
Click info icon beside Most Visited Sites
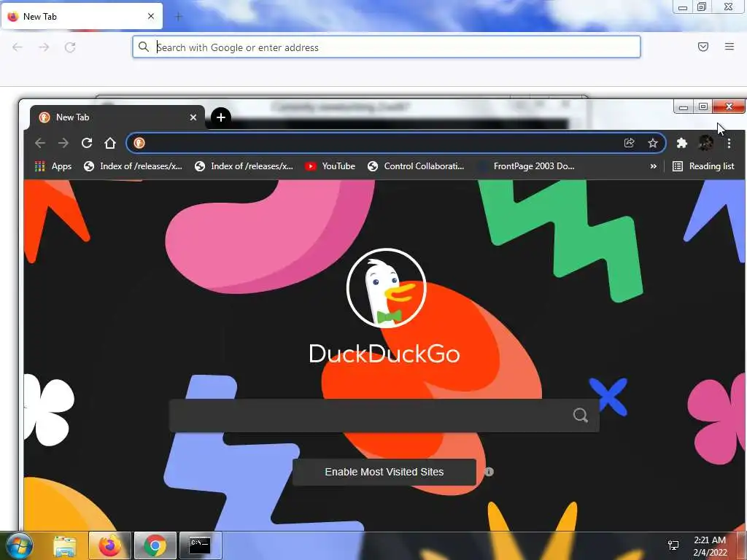(x=489, y=472)
